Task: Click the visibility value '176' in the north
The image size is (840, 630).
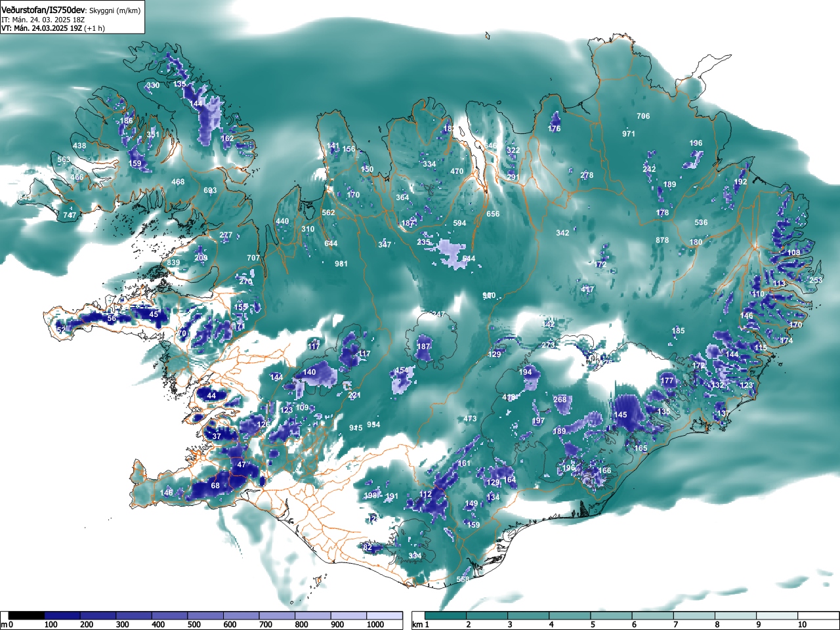Action: point(555,129)
